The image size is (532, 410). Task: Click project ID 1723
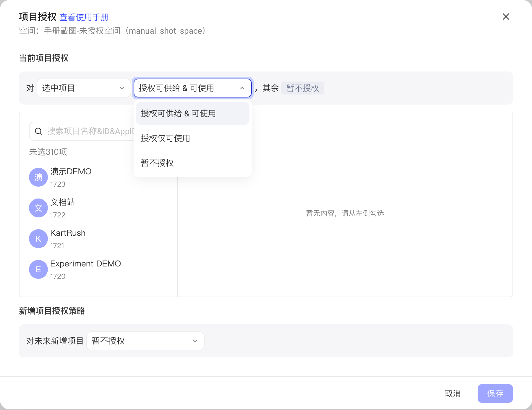click(58, 184)
